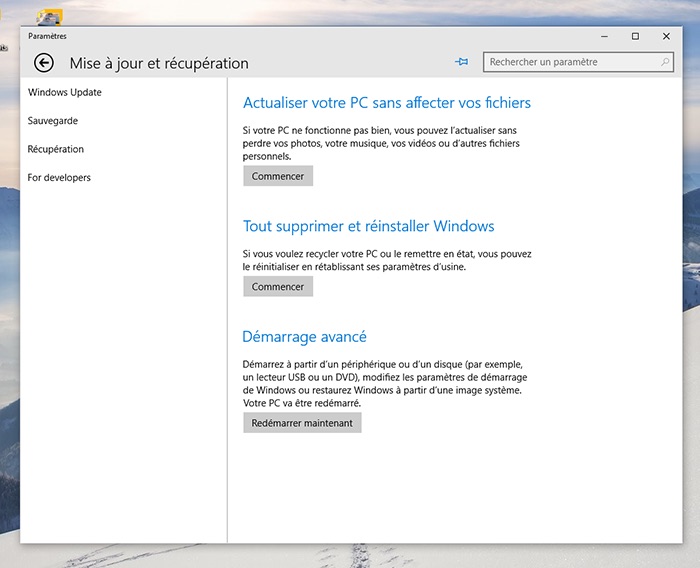
Task: Click Commencer under Actualiser votre PC
Action: coord(278,176)
